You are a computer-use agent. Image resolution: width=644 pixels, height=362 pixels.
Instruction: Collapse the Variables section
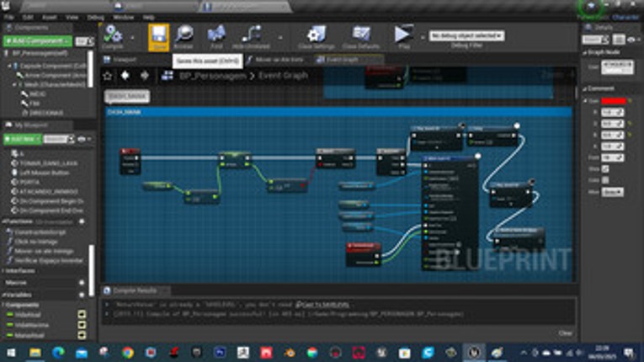pyautogui.click(x=3, y=295)
